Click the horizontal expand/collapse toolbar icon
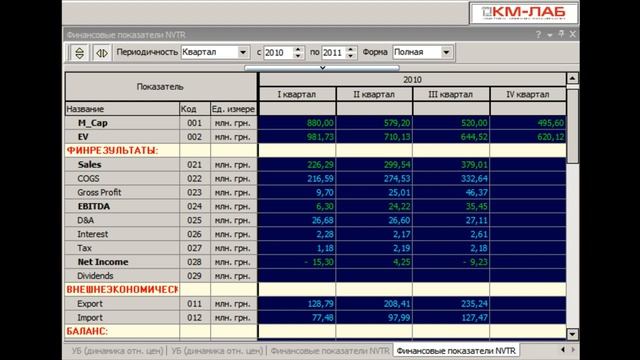Viewport: 640px width, 360px height. click(x=102, y=53)
